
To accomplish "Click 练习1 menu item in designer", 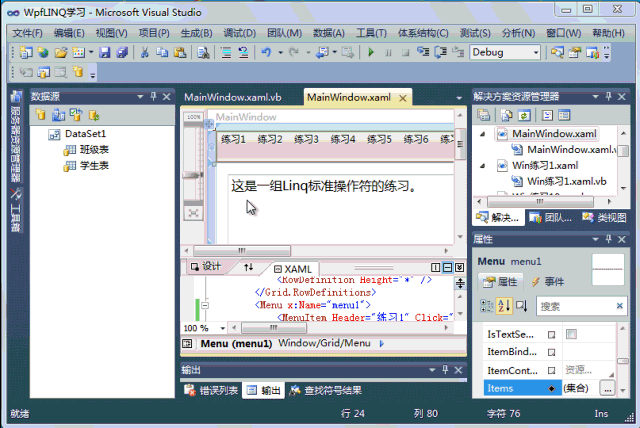I will [x=233, y=139].
